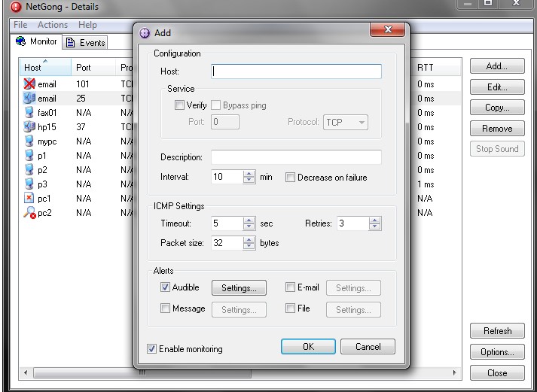
Task: Switch to the Monitor tab
Action: 36,41
